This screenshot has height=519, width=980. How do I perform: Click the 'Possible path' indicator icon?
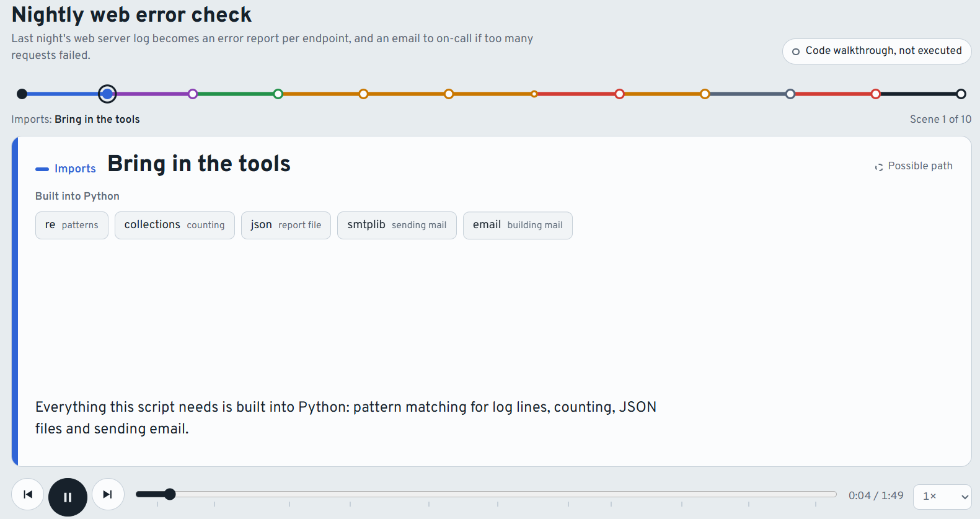(x=879, y=167)
